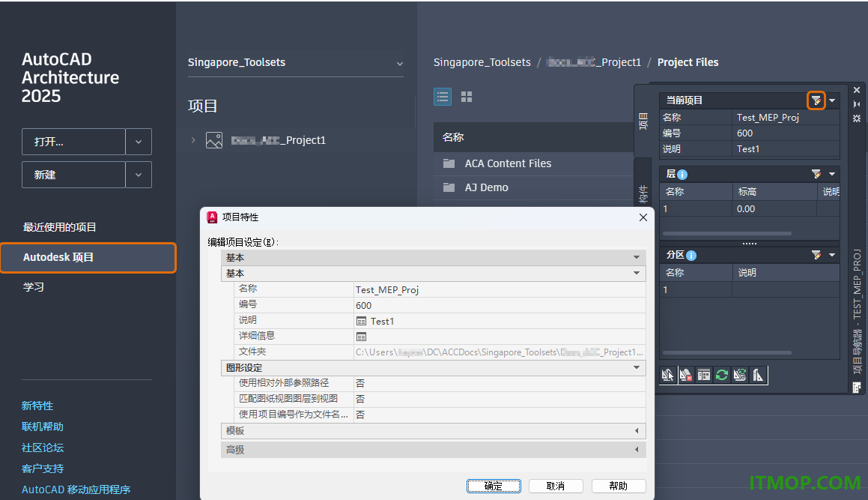
Task: Click the repath project icon in navigator toolbar
Action: tap(740, 376)
